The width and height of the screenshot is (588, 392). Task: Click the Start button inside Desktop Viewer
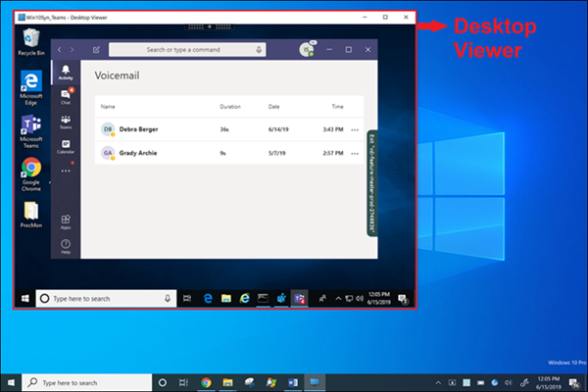[x=24, y=297]
